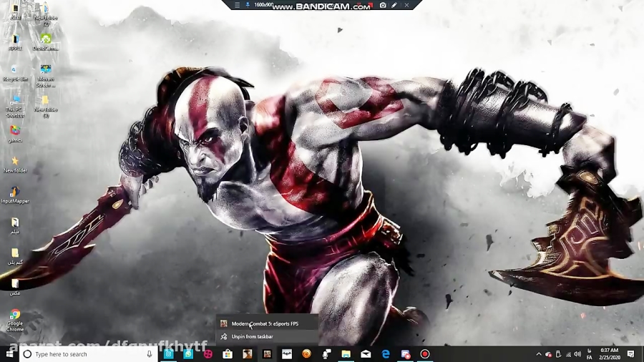Open the Action Center notifications
Screen dimensions: 644x362
pos(631,354)
